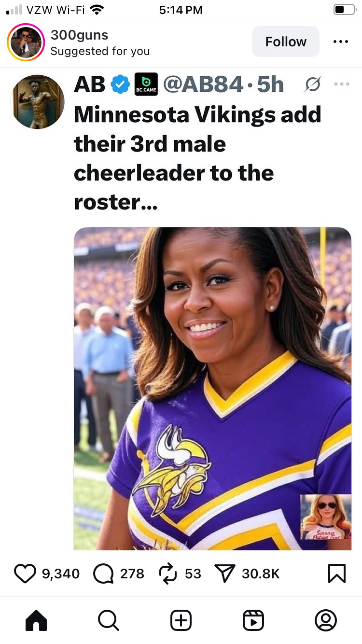Follow the 300guns account
The height and width of the screenshot is (644, 362).
(x=285, y=42)
